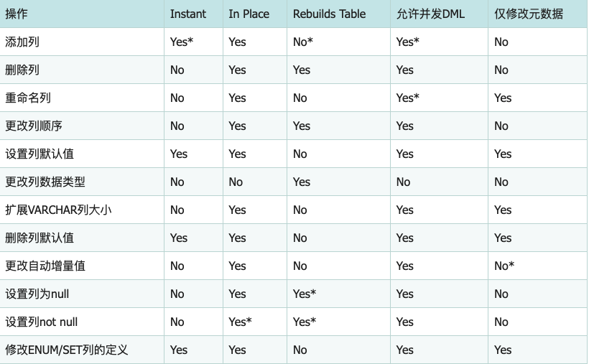Click the 仅修改元数据 column header
The image size is (589, 364).
529,14
